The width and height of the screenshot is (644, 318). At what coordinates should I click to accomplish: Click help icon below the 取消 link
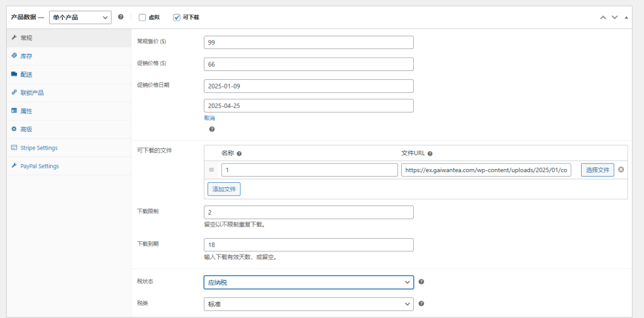tap(212, 129)
